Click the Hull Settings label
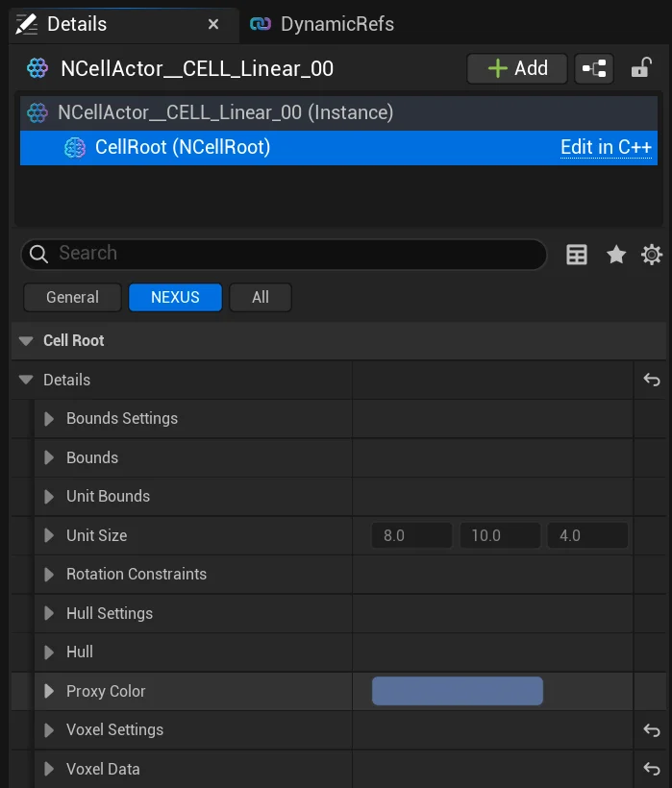The width and height of the screenshot is (672, 788). pyautogui.click(x=110, y=614)
